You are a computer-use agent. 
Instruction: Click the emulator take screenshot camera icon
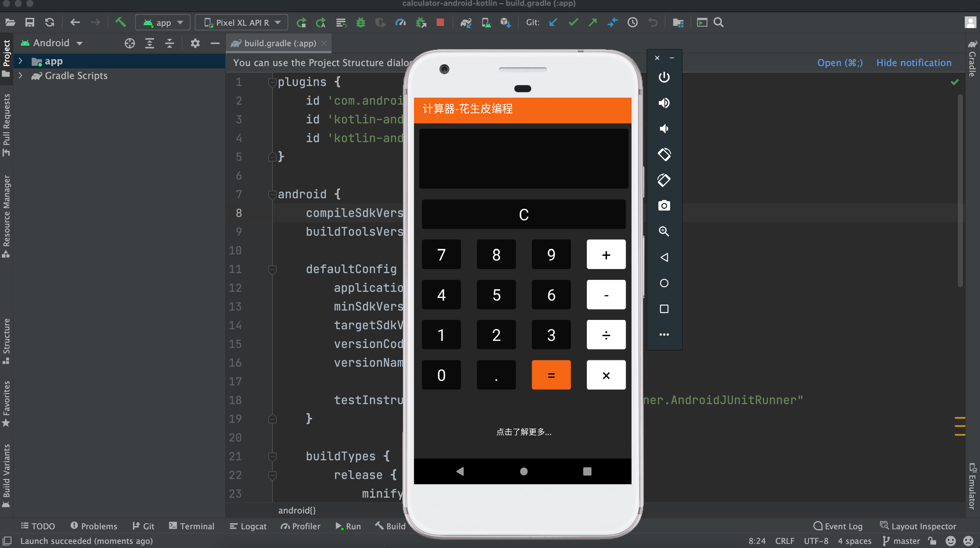664,206
